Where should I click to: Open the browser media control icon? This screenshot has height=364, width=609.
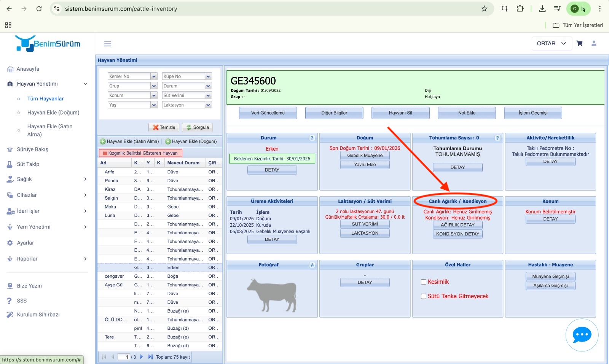pos(557,9)
